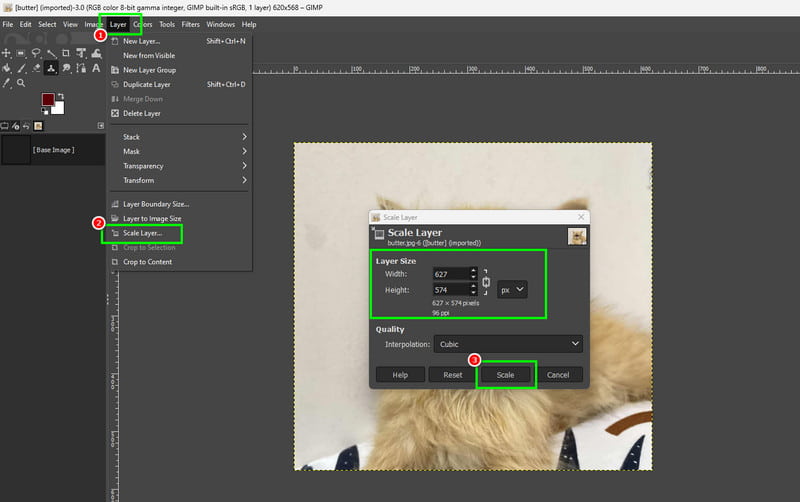This screenshot has height=502, width=800.
Task: Expand the Transform submenu
Action: (179, 180)
